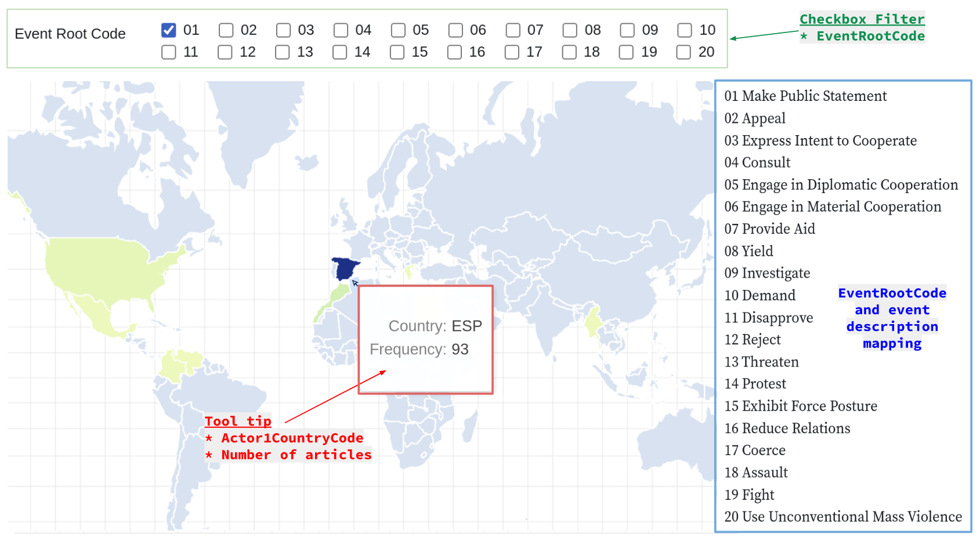This screenshot has width=980, height=541.
Task: Select the "12 Reject" description row
Action: tap(753, 339)
